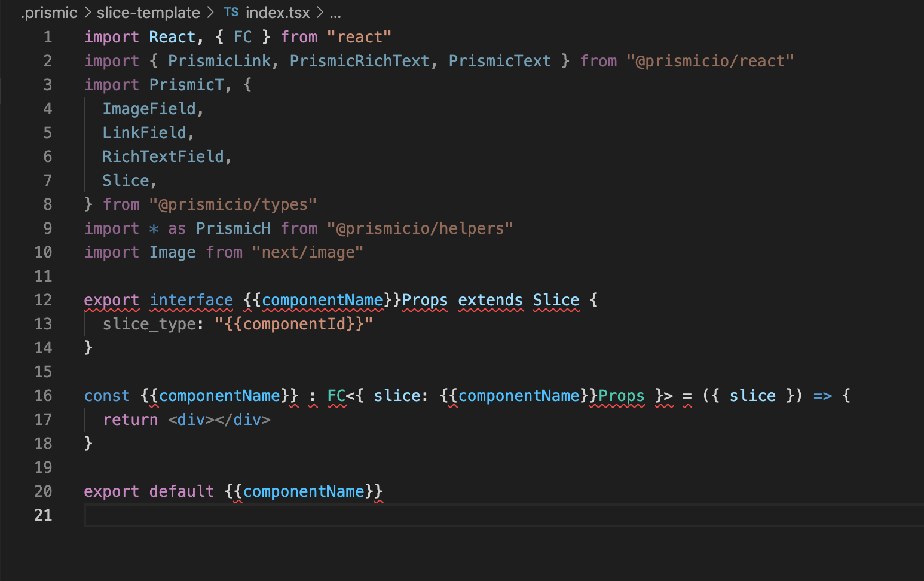Click the "@prismicio/helpers" import path
The height and width of the screenshot is (581, 924).
click(420, 228)
